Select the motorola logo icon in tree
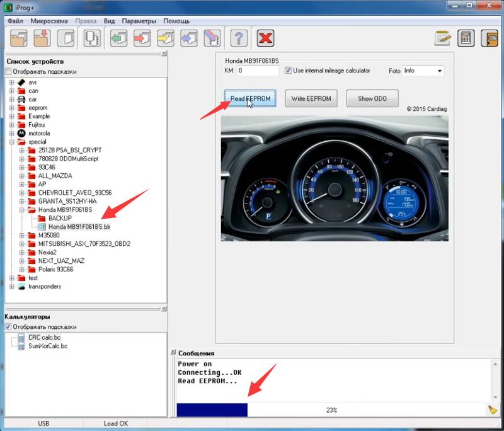 click(x=21, y=133)
